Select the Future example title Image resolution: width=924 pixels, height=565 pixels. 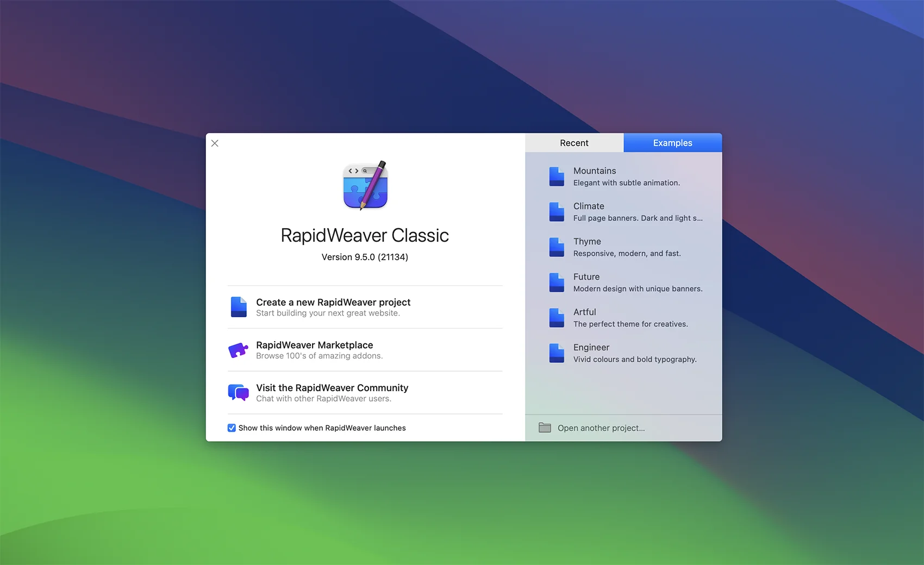pyautogui.click(x=586, y=277)
